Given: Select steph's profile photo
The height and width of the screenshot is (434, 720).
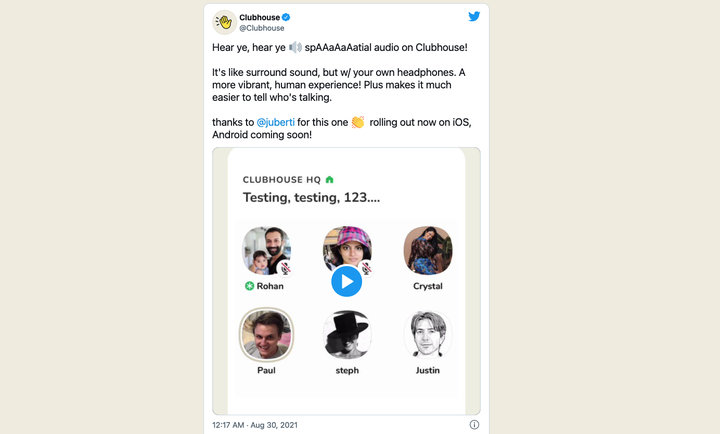Looking at the screenshot, I should [x=347, y=334].
